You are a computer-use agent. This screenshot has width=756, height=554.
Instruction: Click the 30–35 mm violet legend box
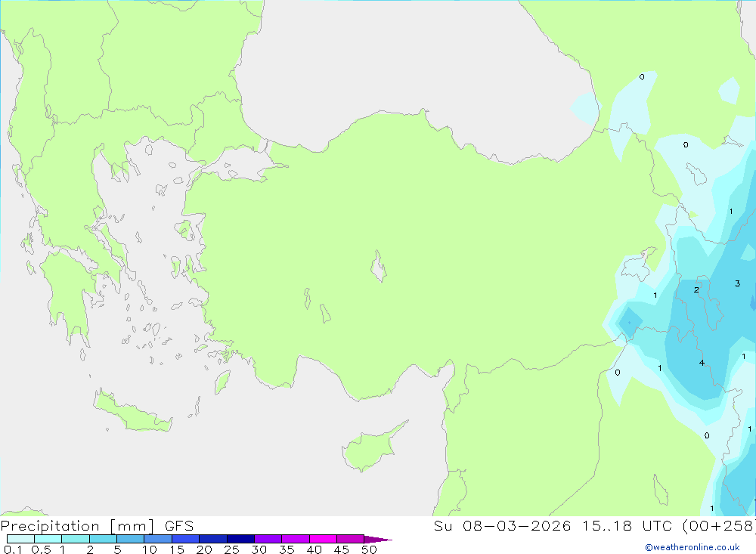(x=268, y=539)
